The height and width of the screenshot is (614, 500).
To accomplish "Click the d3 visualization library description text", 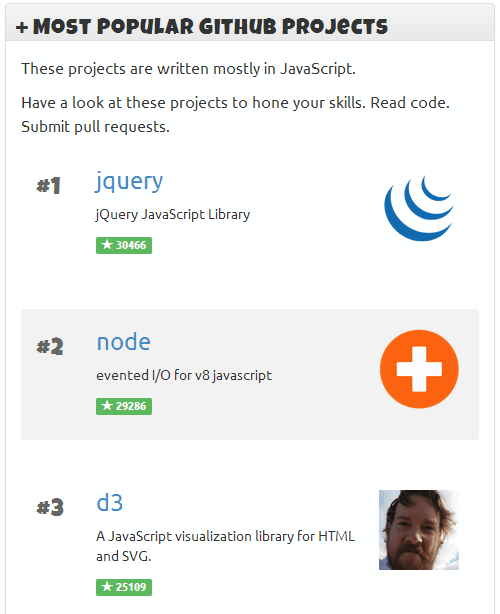I will [226, 546].
